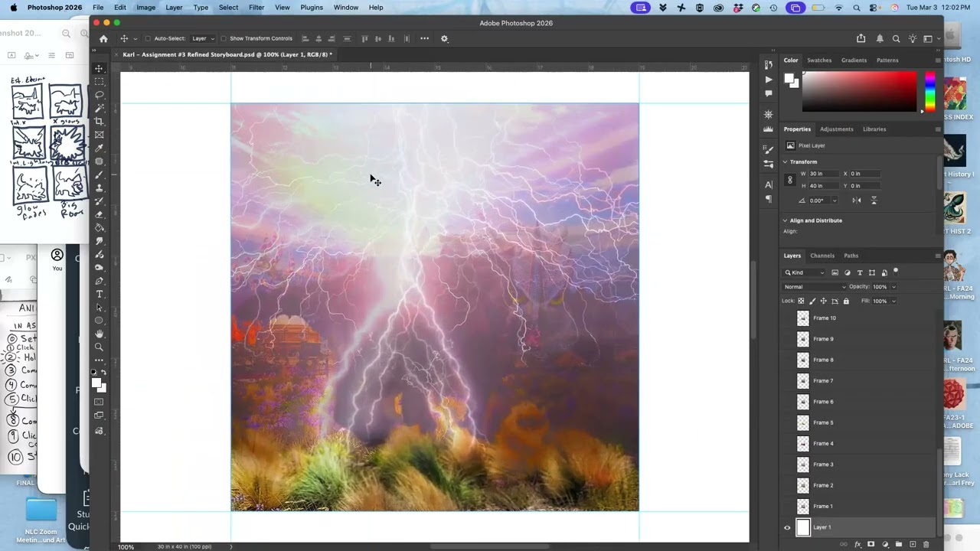Delete layer using the trash icon
Image resolution: width=980 pixels, height=551 pixels.
926,544
